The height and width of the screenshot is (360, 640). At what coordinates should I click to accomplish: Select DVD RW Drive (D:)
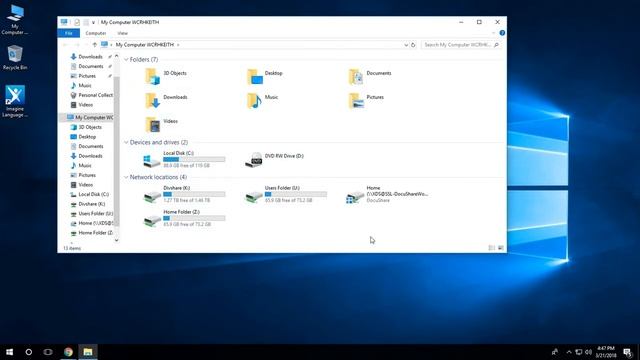coord(274,159)
